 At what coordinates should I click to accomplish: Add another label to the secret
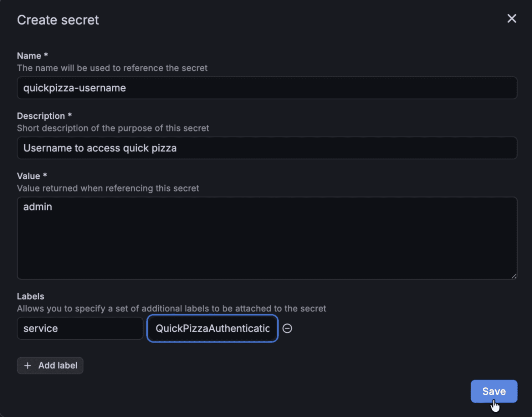pyautogui.click(x=50, y=365)
